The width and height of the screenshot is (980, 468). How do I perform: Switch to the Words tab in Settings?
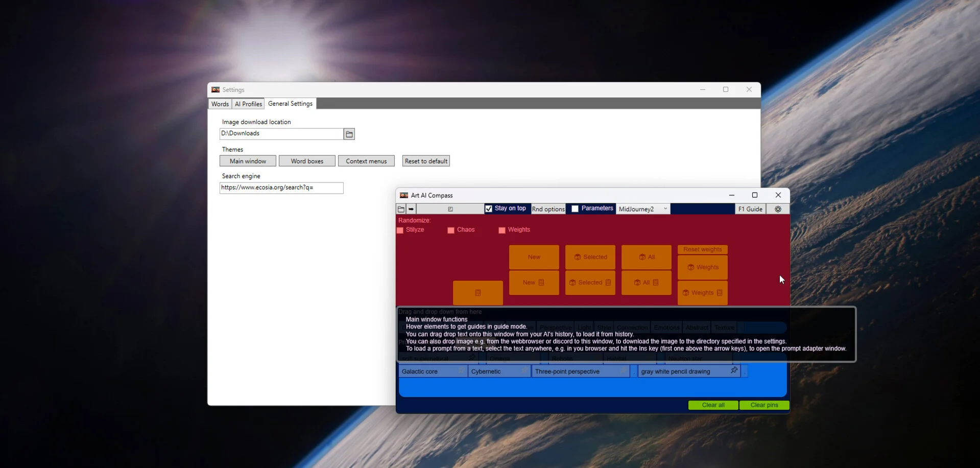(220, 104)
